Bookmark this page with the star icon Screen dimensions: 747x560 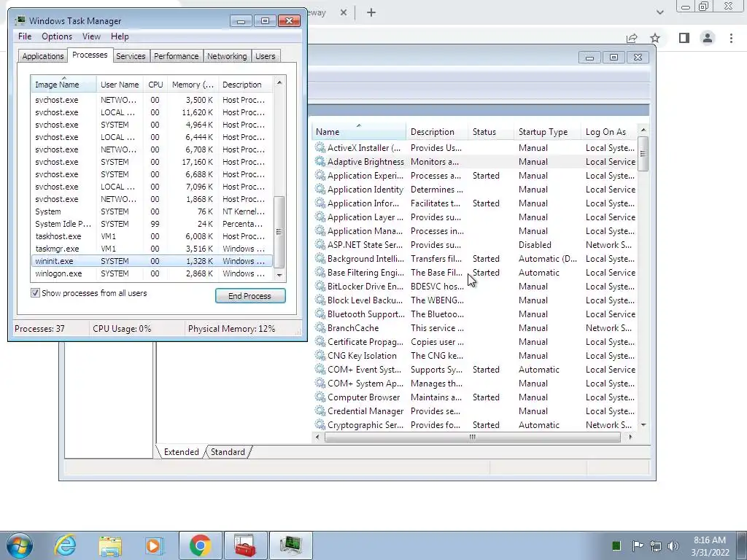tap(655, 38)
